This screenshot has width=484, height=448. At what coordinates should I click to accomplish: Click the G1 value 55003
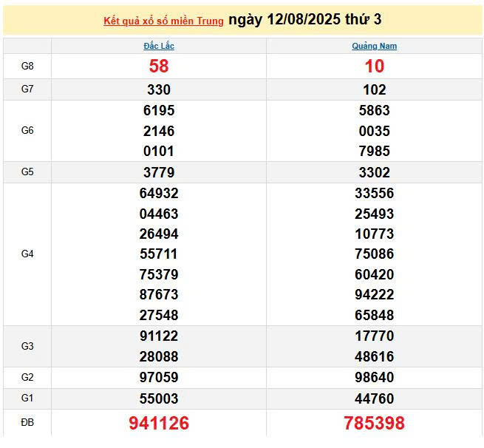click(159, 399)
